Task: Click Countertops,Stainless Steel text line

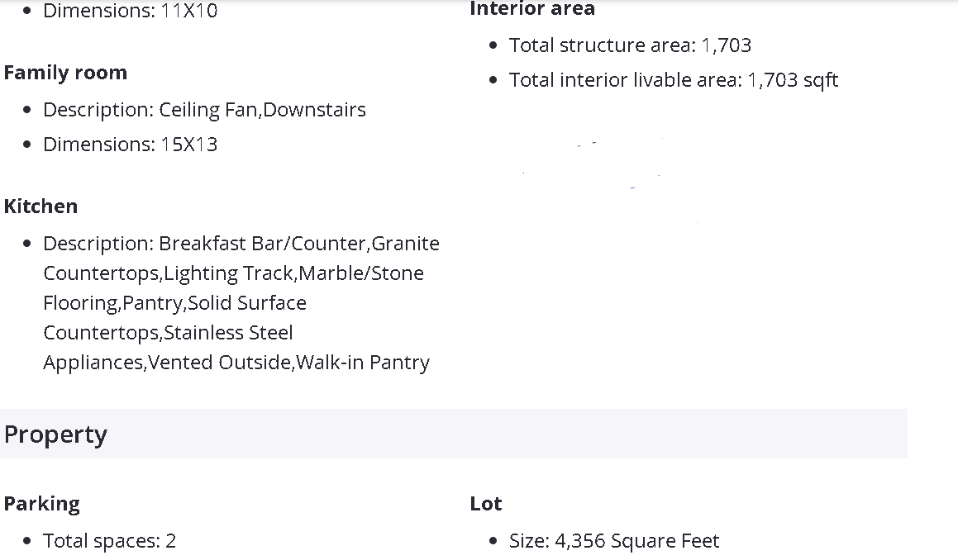Action: (168, 333)
